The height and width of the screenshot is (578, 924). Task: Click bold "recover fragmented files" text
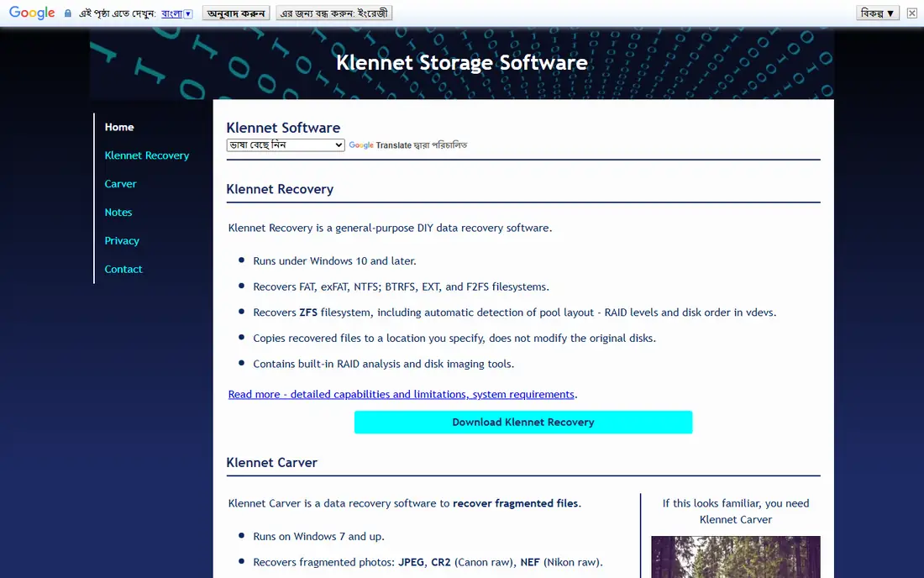[515, 503]
